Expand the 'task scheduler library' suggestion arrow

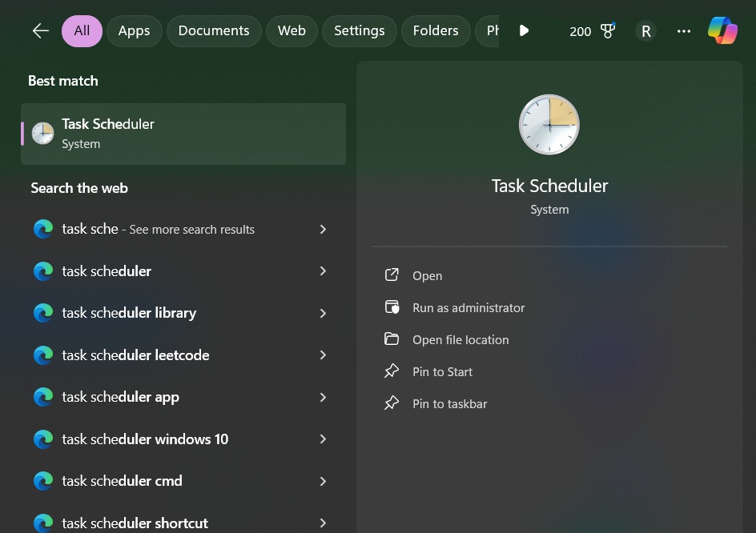[x=323, y=313]
